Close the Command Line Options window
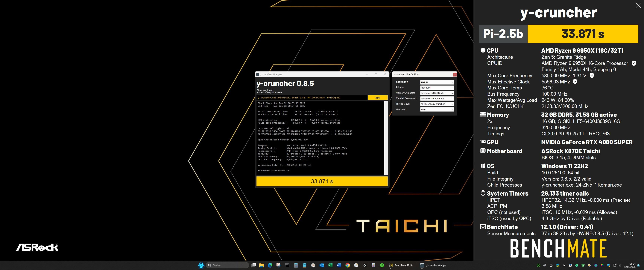 tap(455, 74)
